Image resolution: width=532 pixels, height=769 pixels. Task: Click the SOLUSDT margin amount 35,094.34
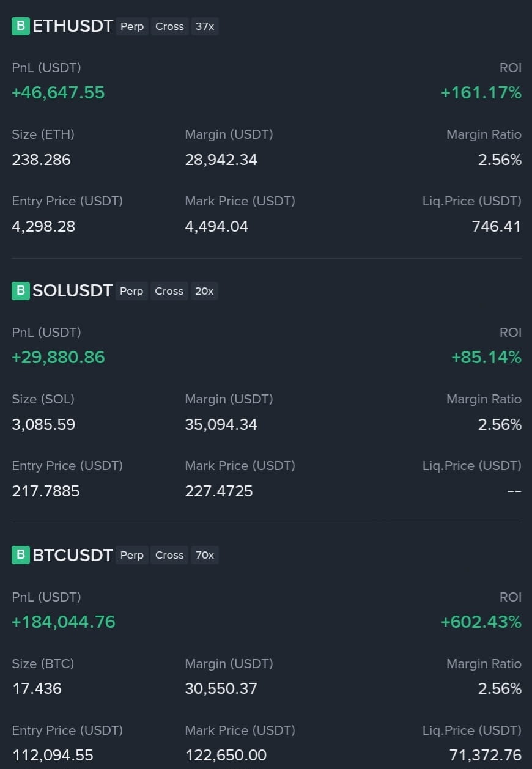click(x=221, y=424)
